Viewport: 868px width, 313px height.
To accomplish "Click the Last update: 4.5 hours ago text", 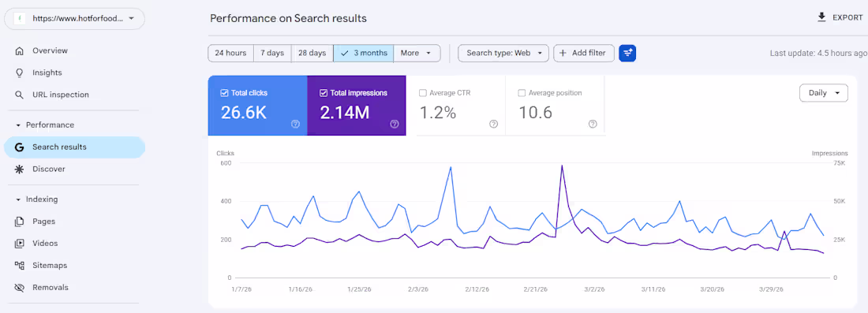I will coord(818,54).
